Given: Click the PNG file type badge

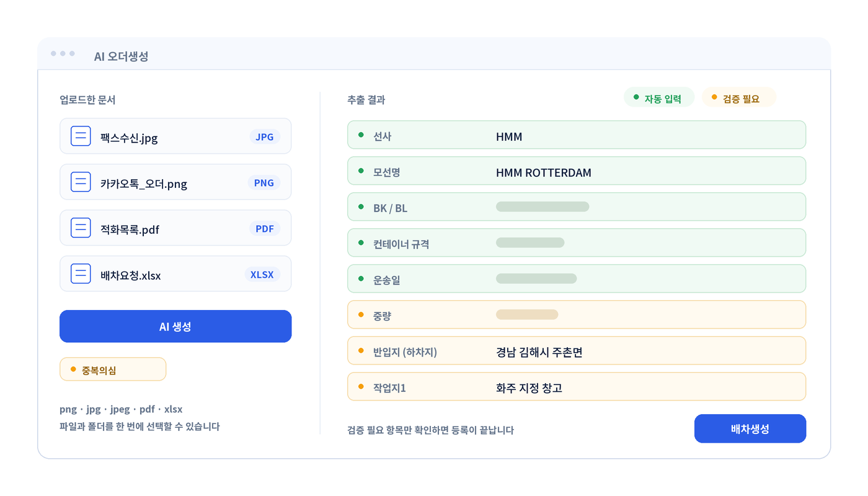Looking at the screenshot, I should click(x=264, y=182).
